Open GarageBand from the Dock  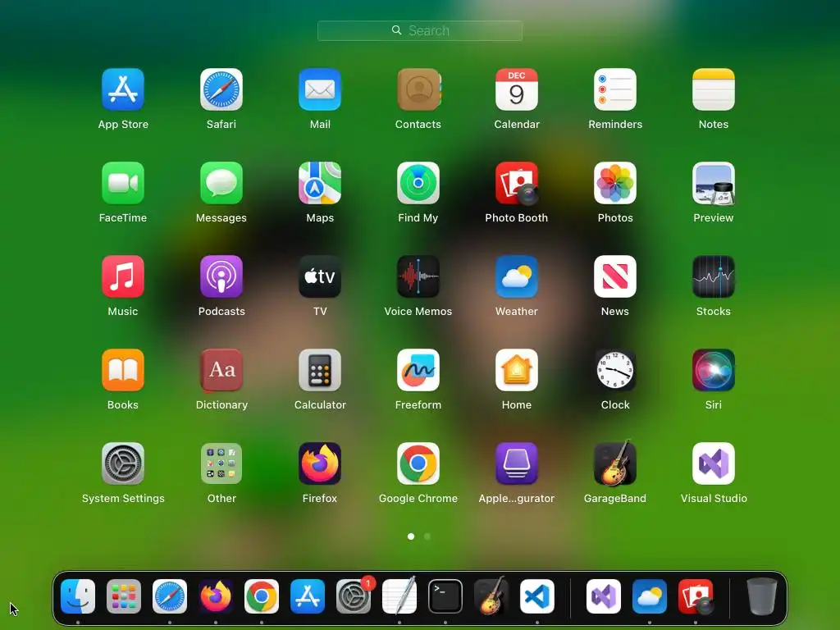[491, 596]
